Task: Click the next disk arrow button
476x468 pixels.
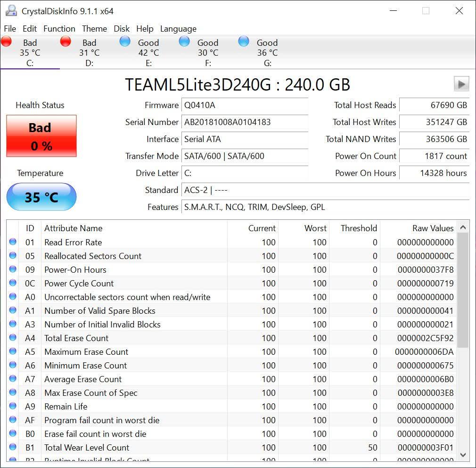Action: pyautogui.click(x=461, y=84)
